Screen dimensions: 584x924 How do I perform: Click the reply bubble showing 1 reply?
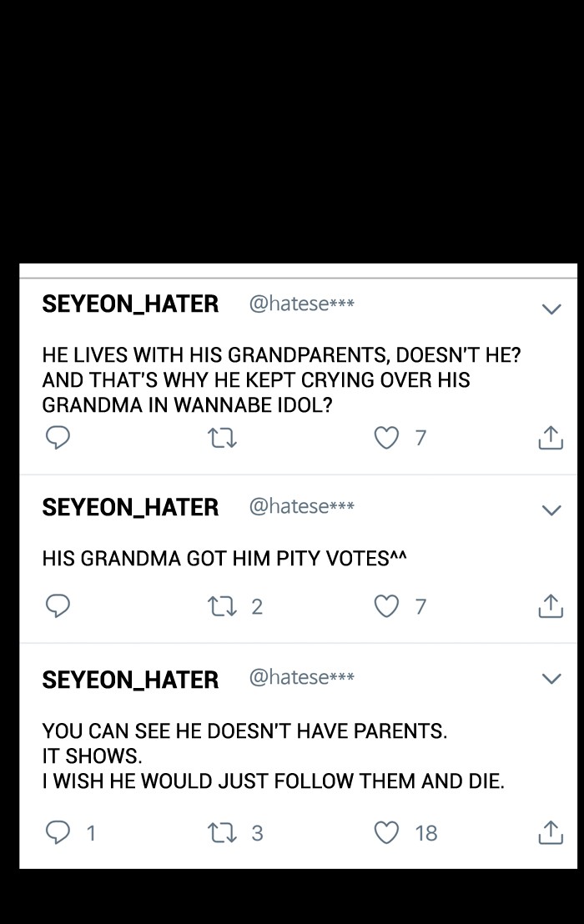pos(57,832)
